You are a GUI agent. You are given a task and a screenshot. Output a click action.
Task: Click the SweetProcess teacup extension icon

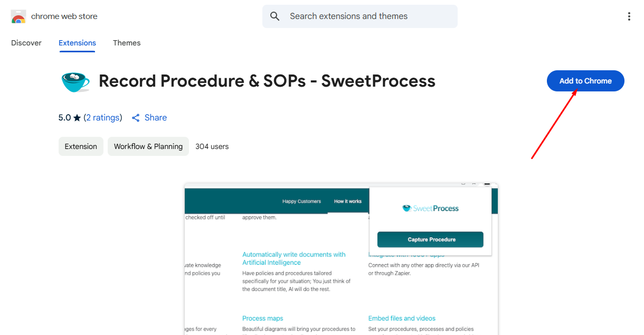click(x=75, y=81)
